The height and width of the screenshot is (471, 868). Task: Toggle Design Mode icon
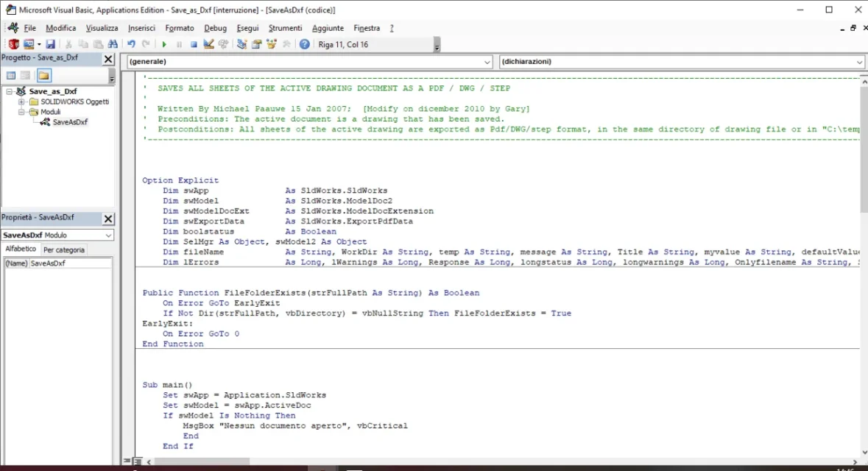click(208, 44)
